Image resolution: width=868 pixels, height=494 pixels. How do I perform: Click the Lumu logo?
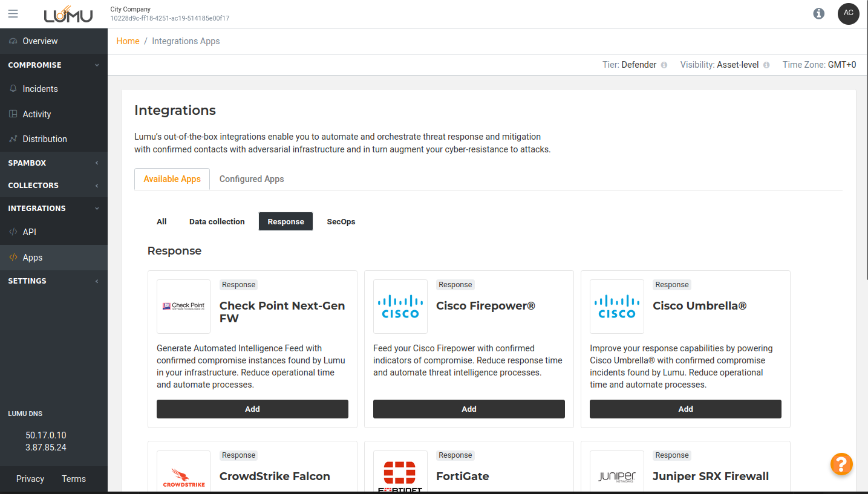point(68,14)
